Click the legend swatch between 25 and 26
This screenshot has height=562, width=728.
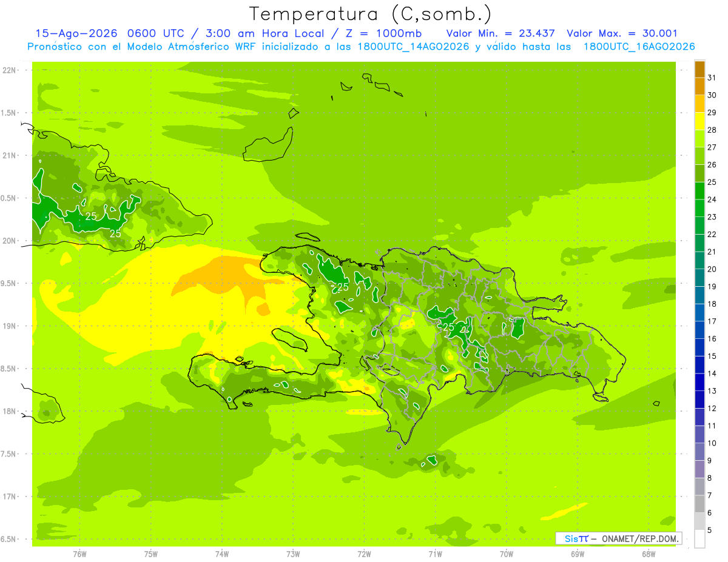699,173
